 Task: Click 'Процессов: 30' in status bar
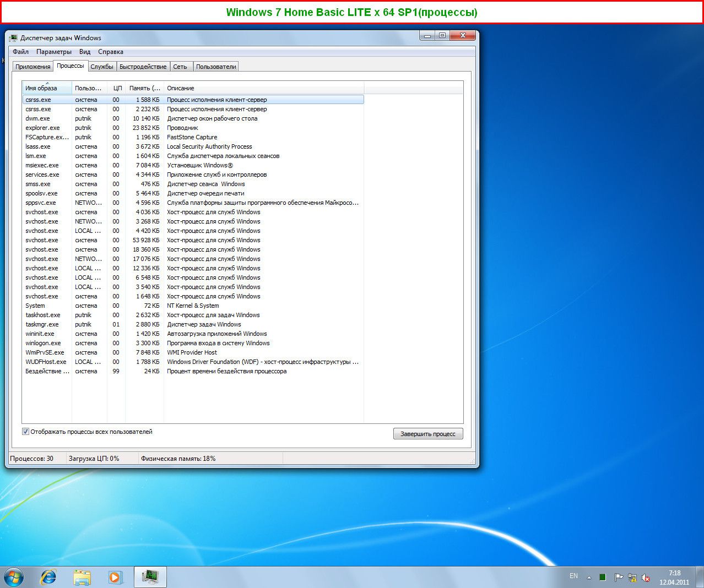32,459
